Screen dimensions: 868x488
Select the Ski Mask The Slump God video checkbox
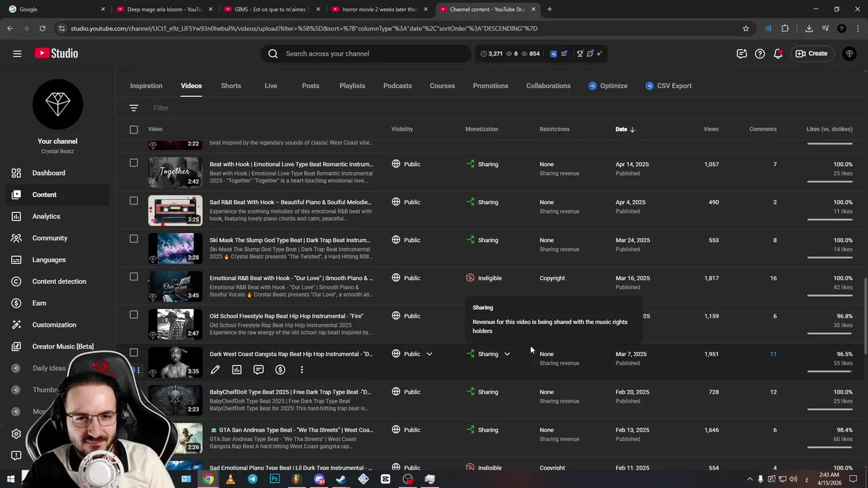pyautogui.click(x=134, y=239)
